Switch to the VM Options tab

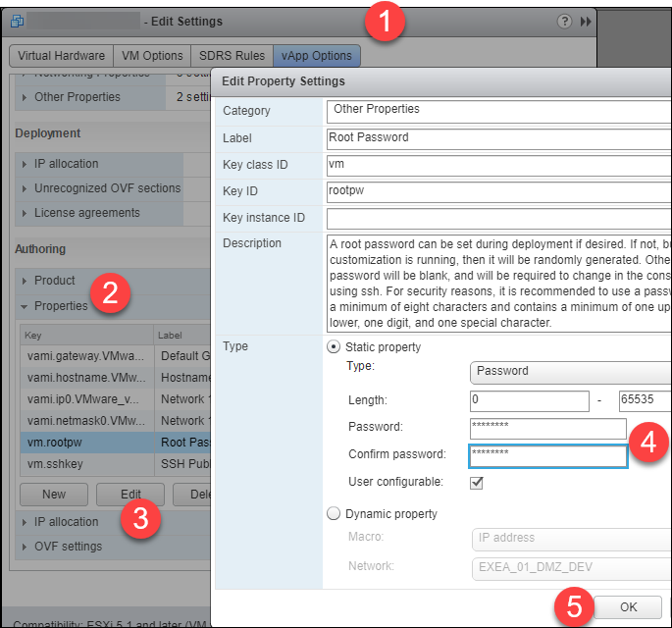point(150,56)
